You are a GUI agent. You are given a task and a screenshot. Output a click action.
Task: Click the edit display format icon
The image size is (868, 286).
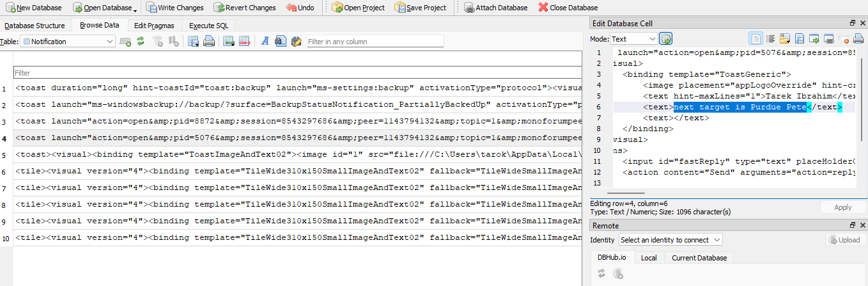pos(265,42)
